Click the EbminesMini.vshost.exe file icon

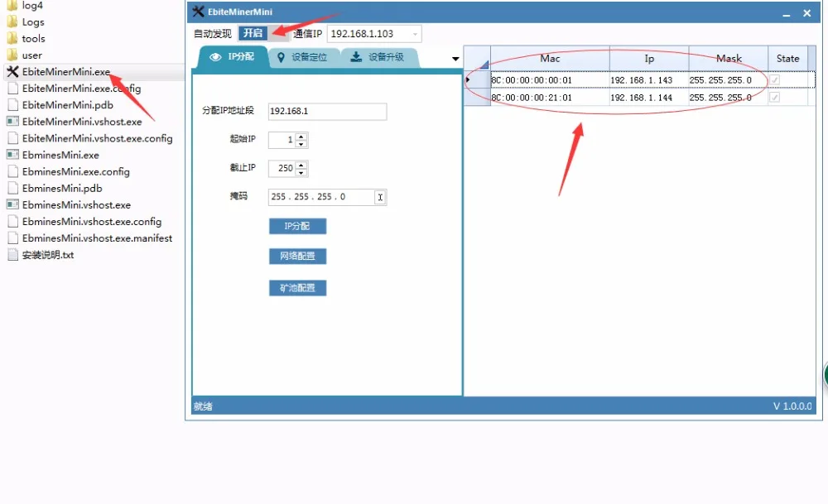12,204
